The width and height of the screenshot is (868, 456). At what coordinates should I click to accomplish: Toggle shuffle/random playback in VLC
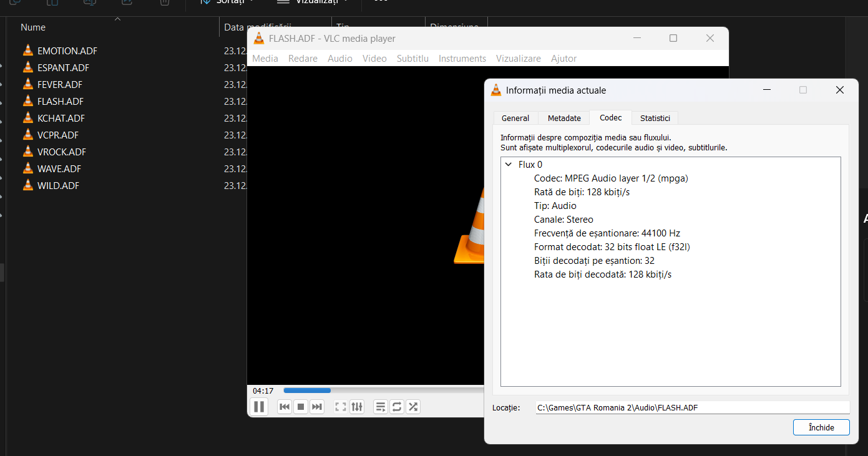(x=413, y=407)
